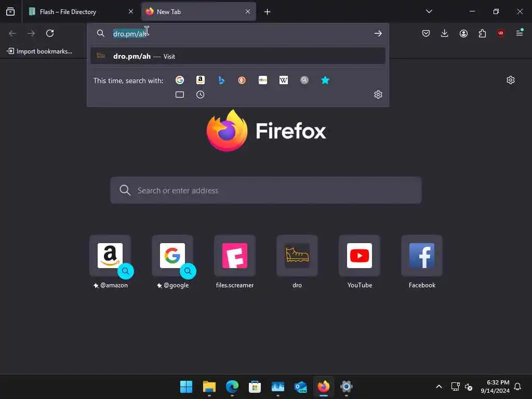Launch File Explorer from taskbar
This screenshot has height=399, width=532.
(209, 387)
